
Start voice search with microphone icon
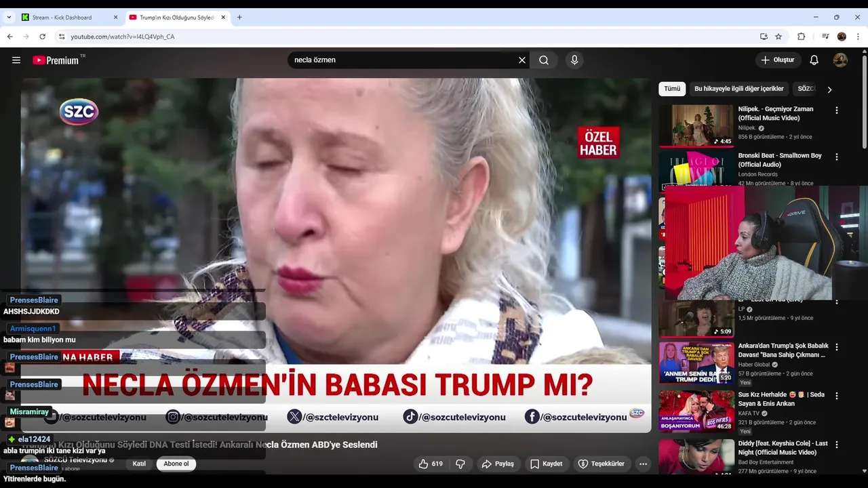[574, 60]
